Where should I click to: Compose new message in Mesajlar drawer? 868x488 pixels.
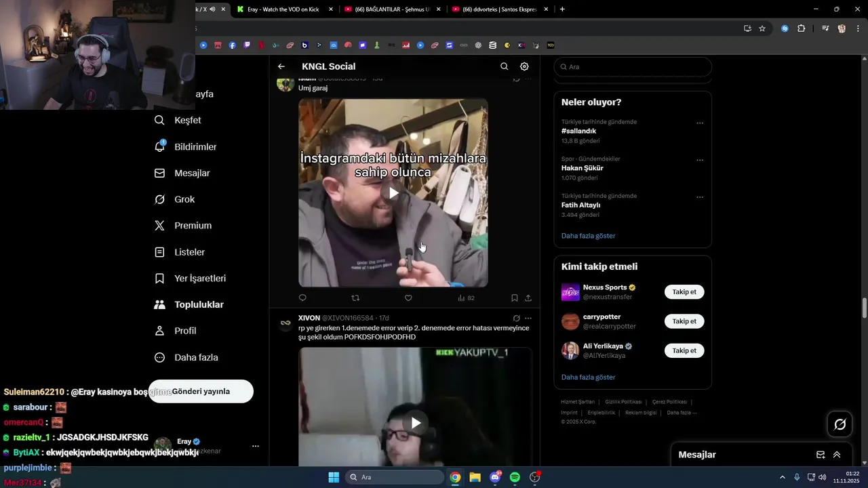point(821,455)
